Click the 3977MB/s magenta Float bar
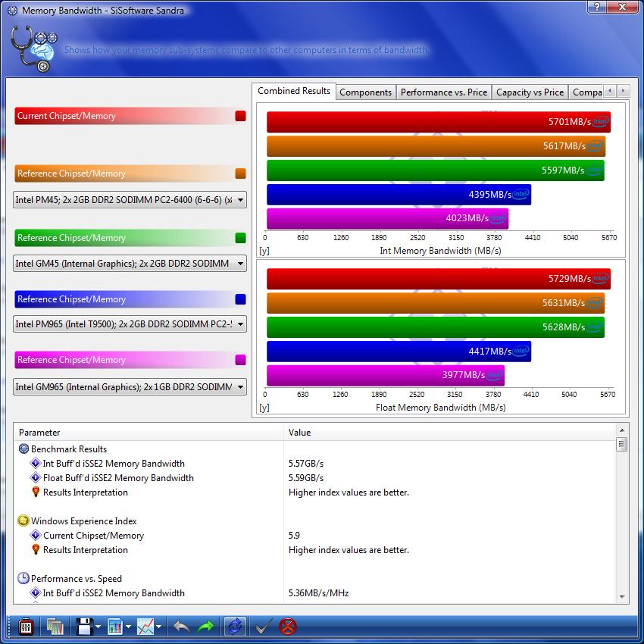 coord(386,375)
